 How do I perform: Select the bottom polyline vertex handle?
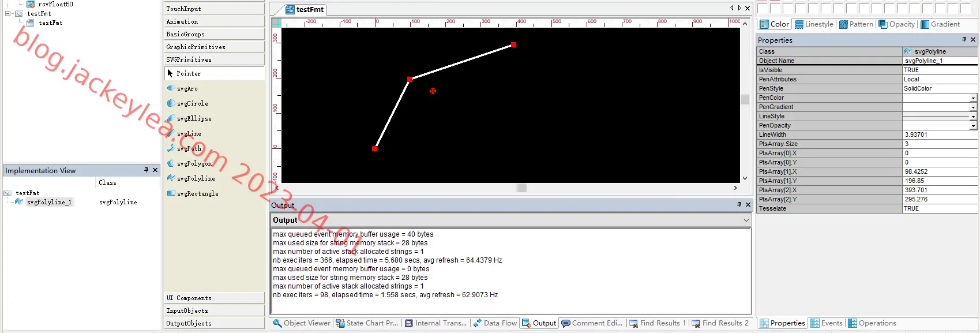pos(374,148)
